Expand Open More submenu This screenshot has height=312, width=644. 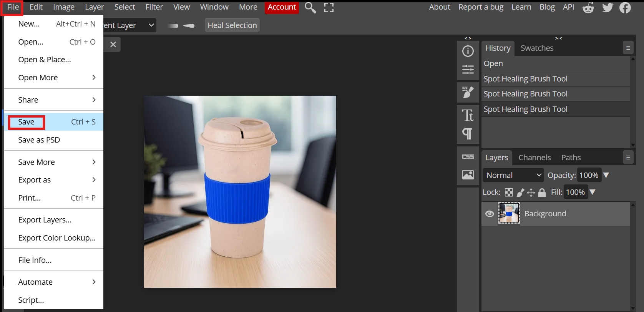point(54,78)
